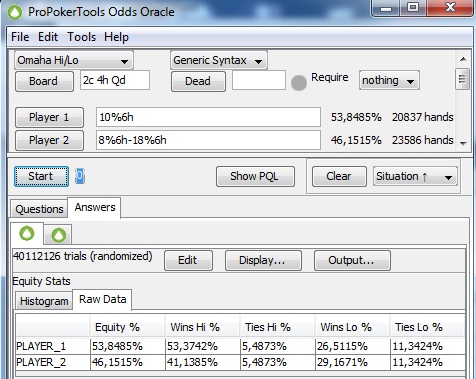The image size is (476, 379).
Task: Click the board cards field '2c 4h Qd'
Action: [115, 80]
